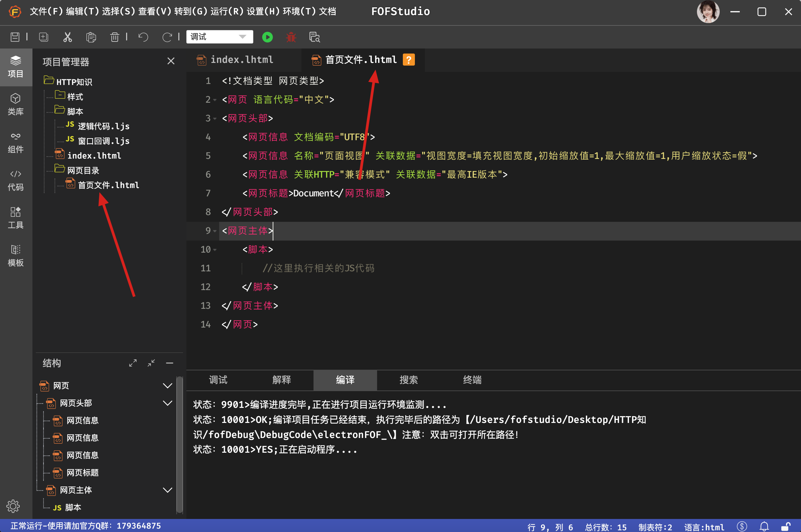Collapse all nodes in 结构 panel

click(151, 363)
